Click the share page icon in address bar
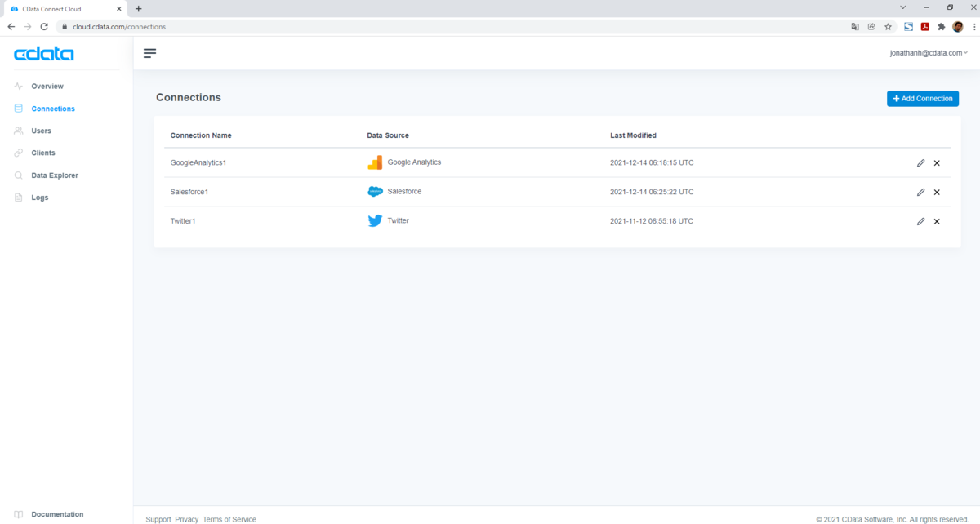Viewport: 980px width, 524px height. (871, 26)
